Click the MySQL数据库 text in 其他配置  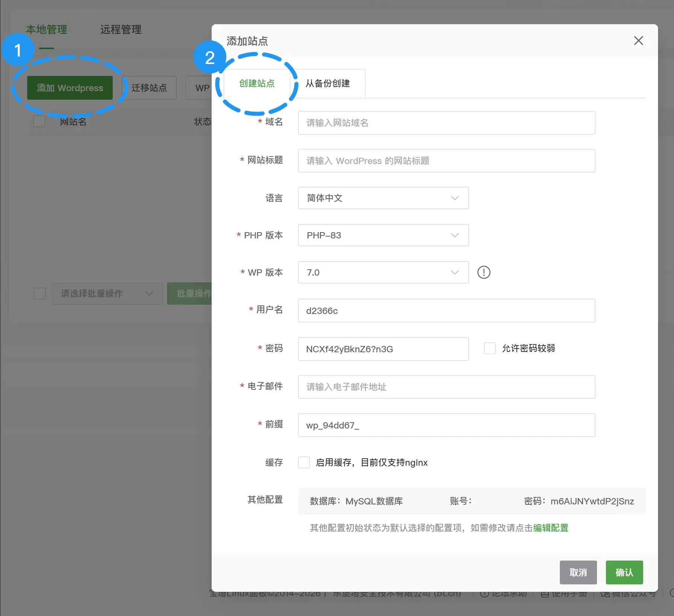coord(374,501)
